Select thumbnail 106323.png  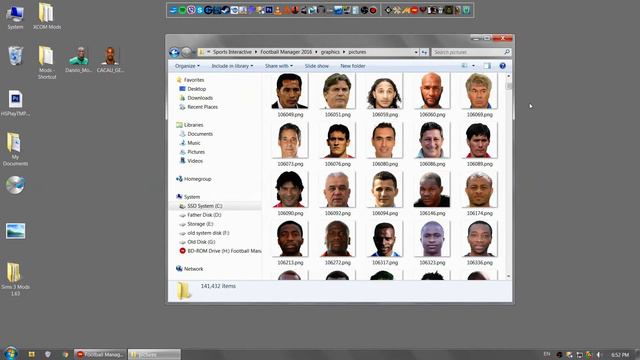tap(432, 239)
